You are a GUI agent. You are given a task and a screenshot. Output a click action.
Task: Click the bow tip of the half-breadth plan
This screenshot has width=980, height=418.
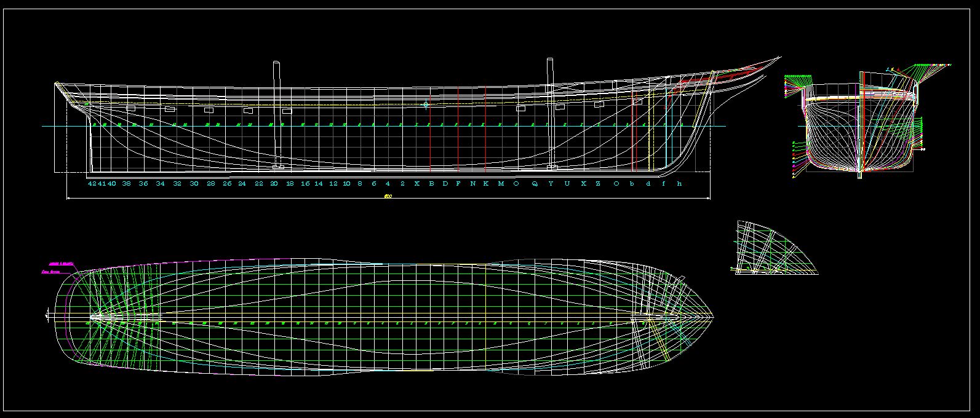[712, 317]
